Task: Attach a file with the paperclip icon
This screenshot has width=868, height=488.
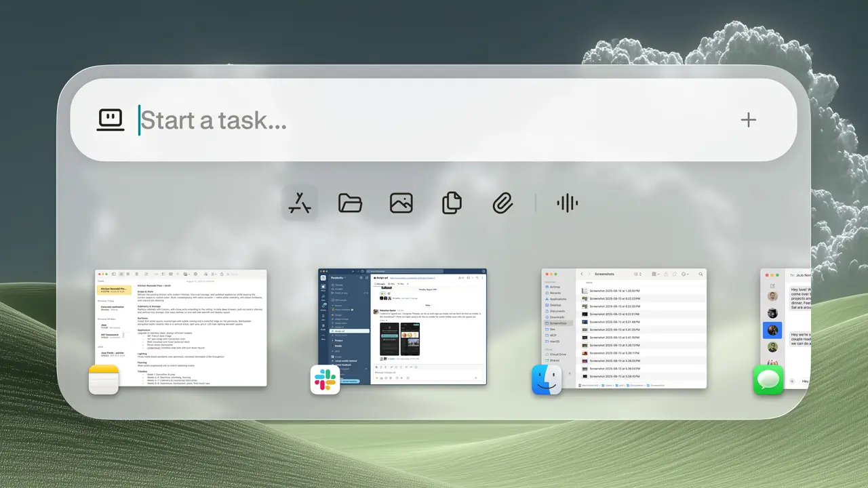Action: coord(502,203)
